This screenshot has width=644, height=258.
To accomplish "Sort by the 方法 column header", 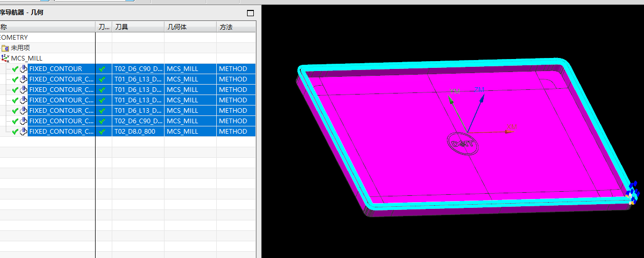I will pyautogui.click(x=236, y=27).
